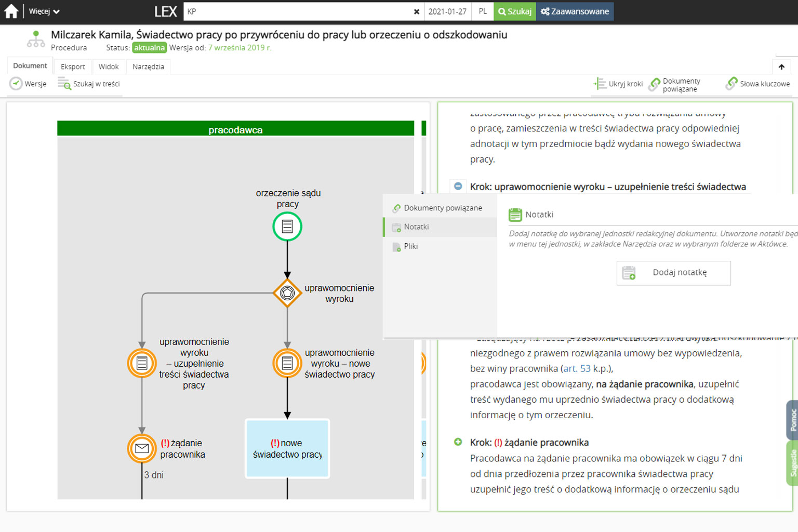Click the orzeczenie sądu pracy diagram node
The height and width of the screenshot is (532, 798).
(x=287, y=227)
